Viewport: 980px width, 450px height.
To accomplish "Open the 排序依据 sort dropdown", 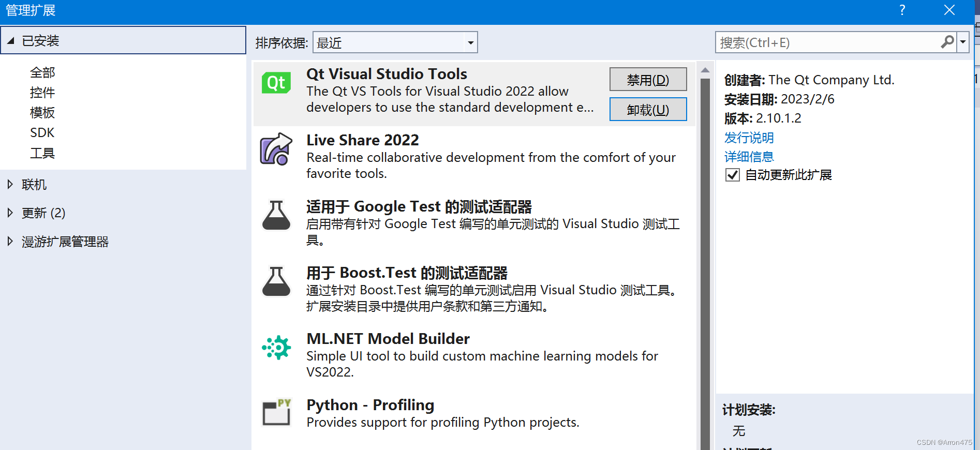I will pos(395,42).
